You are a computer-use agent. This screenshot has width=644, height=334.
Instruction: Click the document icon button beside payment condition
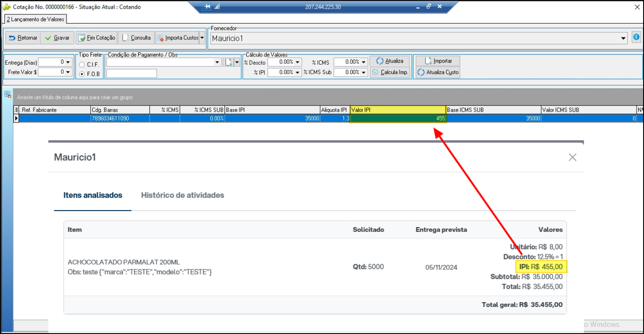(228, 62)
